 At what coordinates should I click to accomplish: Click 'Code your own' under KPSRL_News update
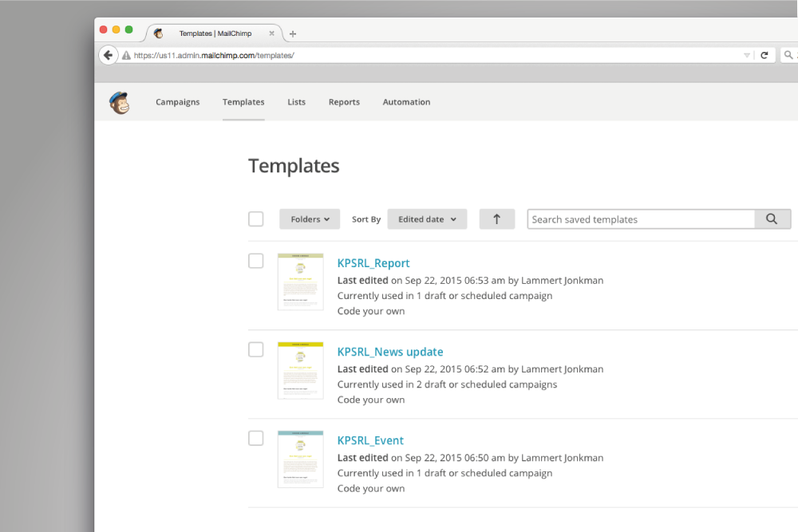pyautogui.click(x=371, y=400)
